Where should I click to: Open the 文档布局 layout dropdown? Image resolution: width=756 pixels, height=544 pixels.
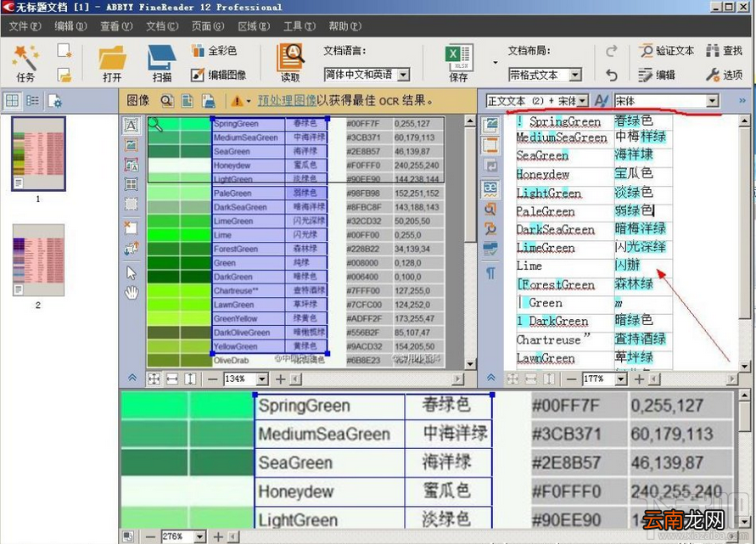[574, 75]
